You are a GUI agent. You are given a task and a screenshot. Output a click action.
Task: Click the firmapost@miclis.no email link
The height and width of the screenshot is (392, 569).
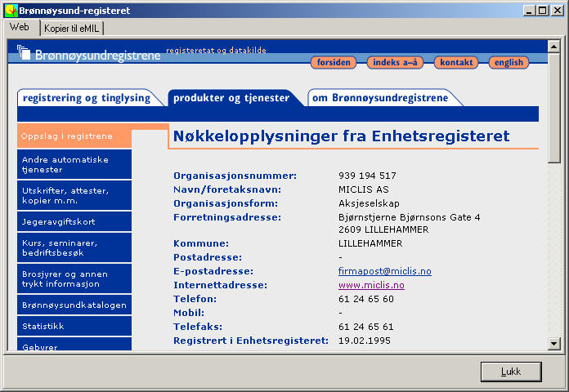[385, 271]
